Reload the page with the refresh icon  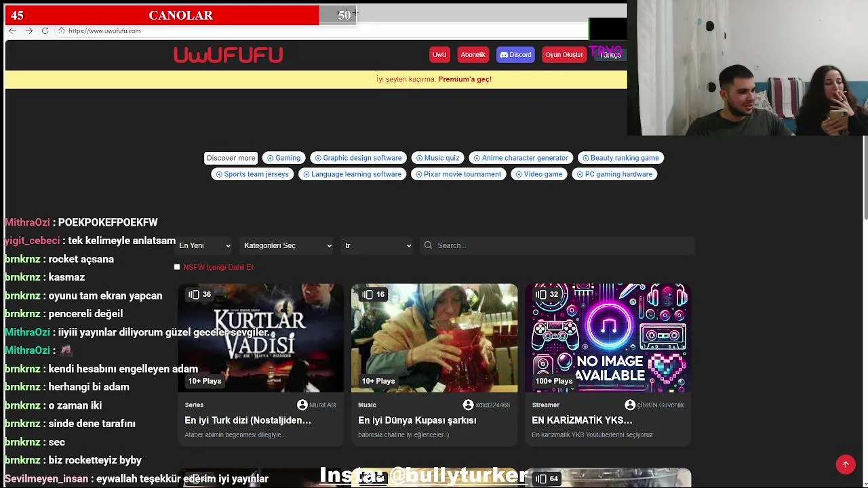(45, 30)
